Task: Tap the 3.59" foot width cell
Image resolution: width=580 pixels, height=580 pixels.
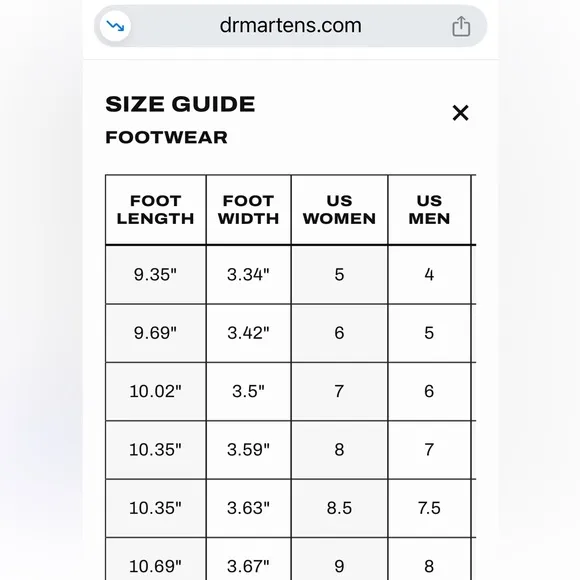Action: click(249, 450)
